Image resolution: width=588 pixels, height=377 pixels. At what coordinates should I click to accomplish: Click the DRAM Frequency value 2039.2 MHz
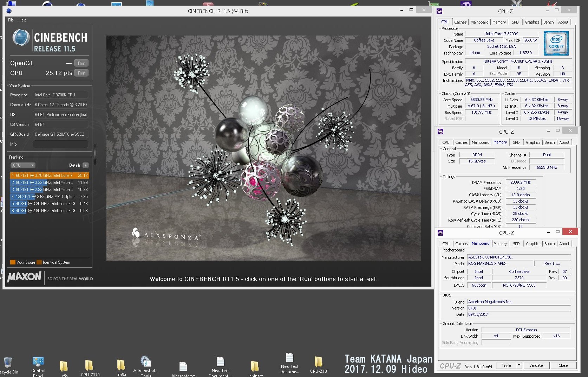pos(520,182)
